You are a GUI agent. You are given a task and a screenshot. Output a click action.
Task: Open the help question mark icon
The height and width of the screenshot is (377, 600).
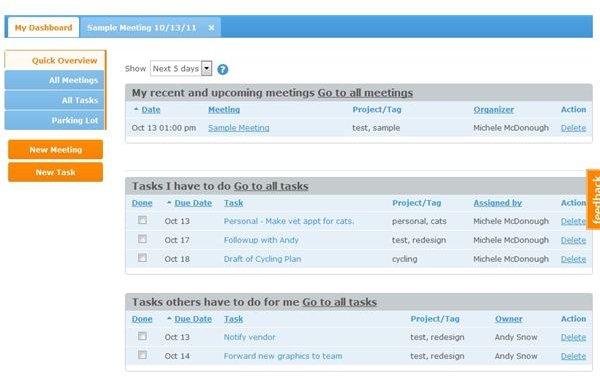[x=223, y=69]
